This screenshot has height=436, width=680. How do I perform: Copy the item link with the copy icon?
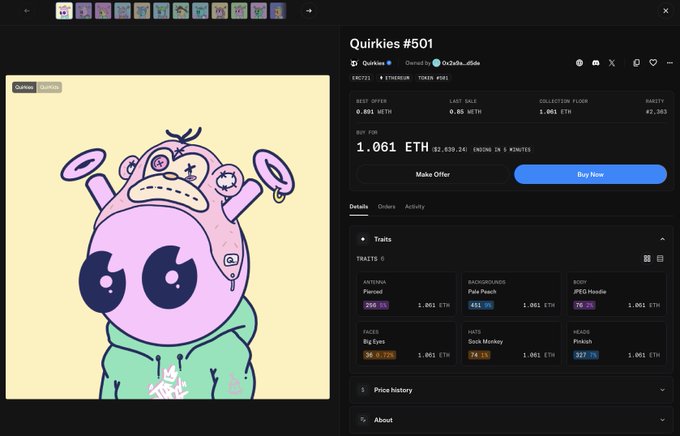(636, 63)
